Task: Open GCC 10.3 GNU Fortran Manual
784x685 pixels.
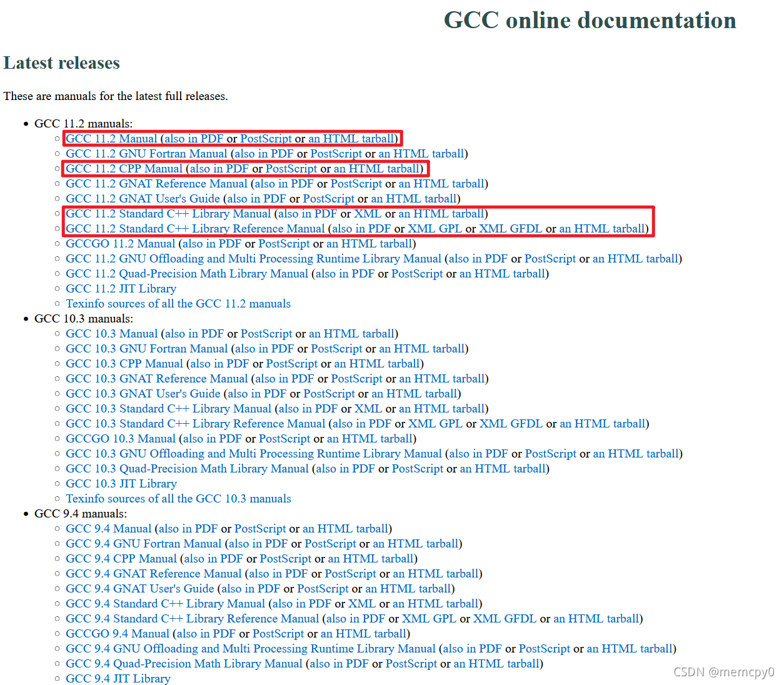Action: (x=146, y=349)
